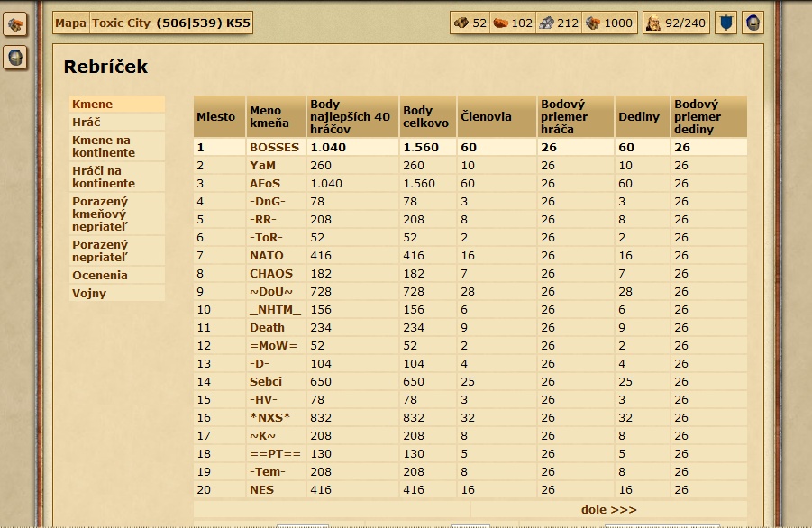Click the clay resource icon
812x528 pixels.
coord(500,23)
